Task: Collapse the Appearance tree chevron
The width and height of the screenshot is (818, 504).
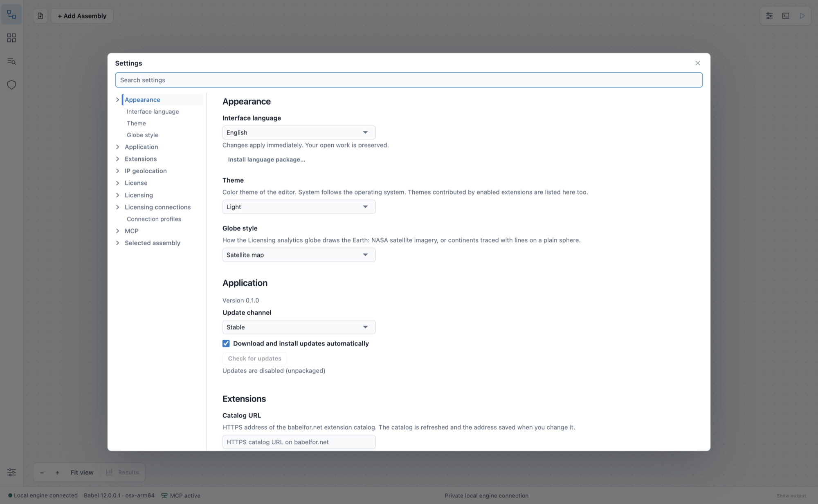Action: tap(117, 100)
